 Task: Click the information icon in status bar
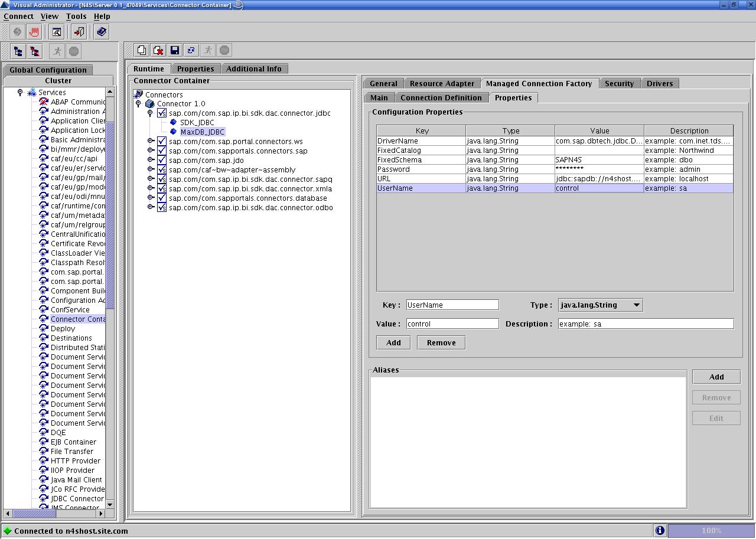click(x=660, y=530)
